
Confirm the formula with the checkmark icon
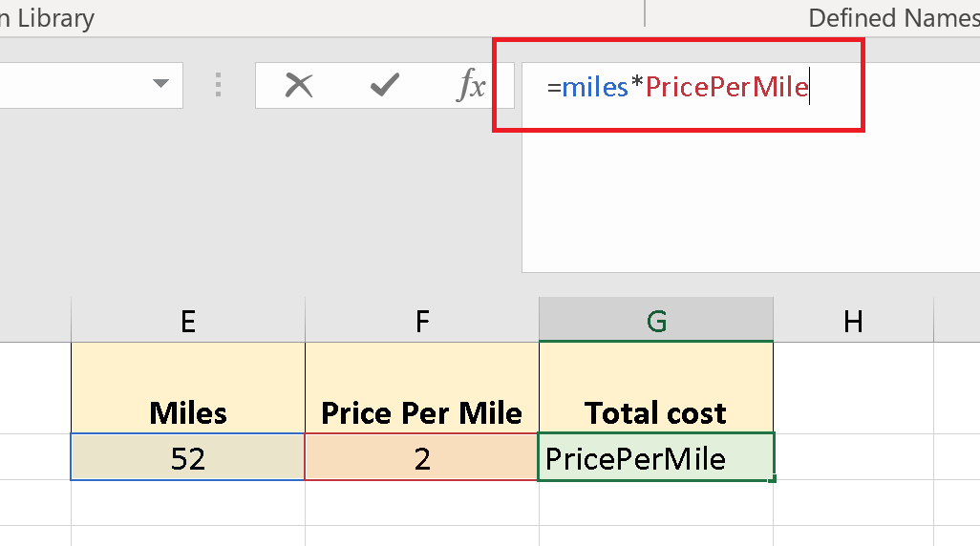[384, 86]
